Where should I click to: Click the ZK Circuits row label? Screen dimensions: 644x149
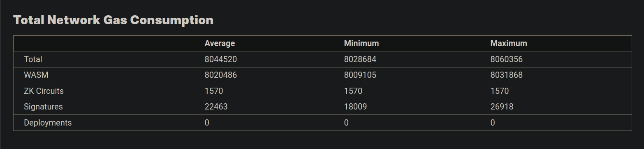(x=44, y=91)
